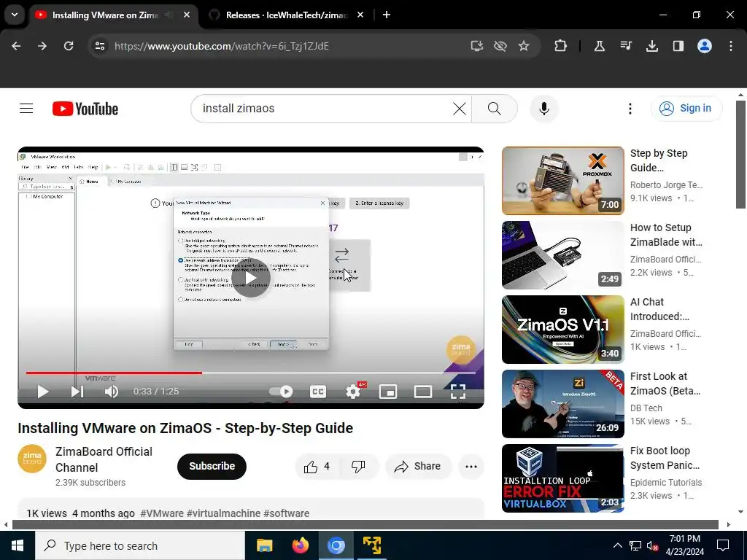Subscribe to ZimaBoard Official Channel
Image resolution: width=747 pixels, height=560 pixels.
212,466
